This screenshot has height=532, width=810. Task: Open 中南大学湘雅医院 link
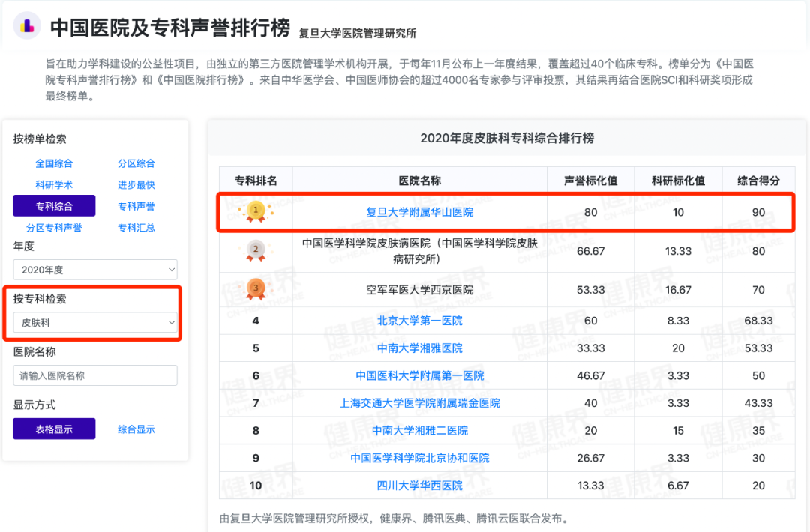[419, 348]
